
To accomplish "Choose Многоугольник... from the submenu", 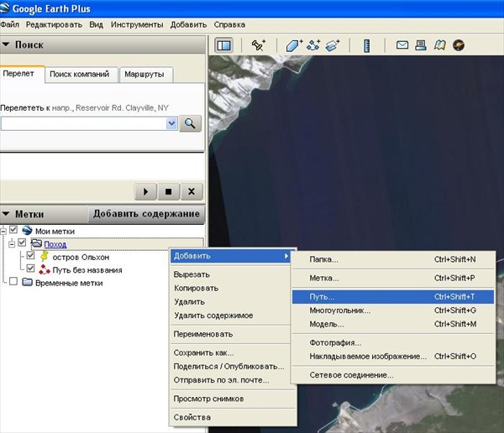I will click(x=393, y=310).
